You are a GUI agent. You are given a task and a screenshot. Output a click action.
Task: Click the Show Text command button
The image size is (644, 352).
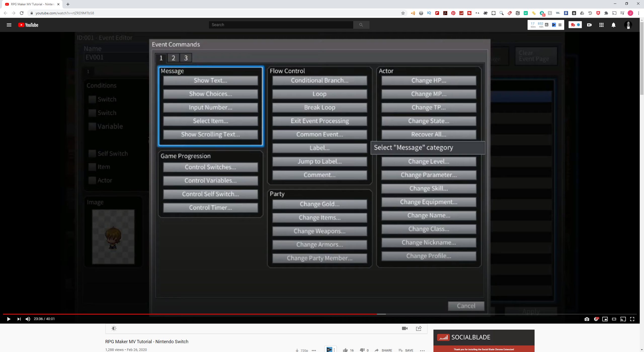211,81
